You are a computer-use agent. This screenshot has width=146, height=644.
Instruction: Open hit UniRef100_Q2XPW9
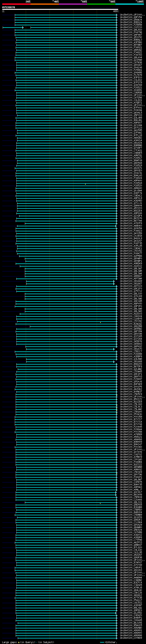[x=131, y=60]
